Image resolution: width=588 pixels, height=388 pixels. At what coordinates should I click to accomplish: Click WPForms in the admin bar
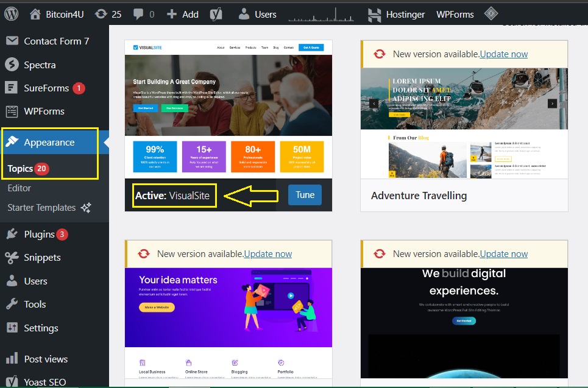(455, 15)
